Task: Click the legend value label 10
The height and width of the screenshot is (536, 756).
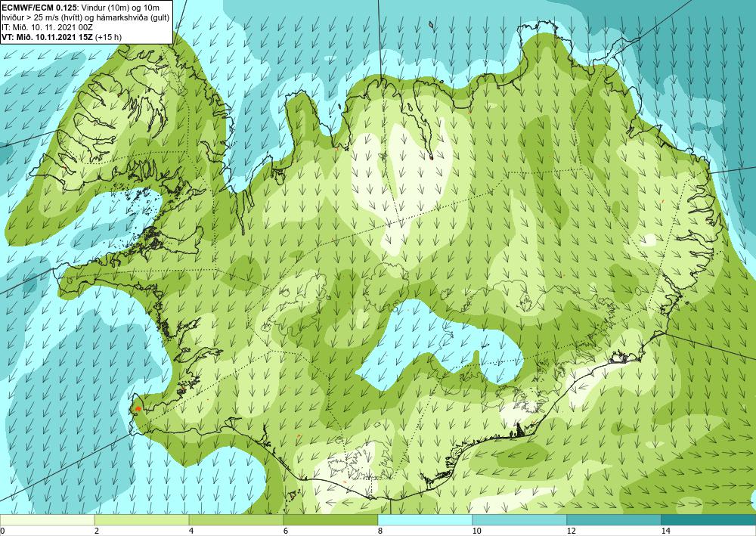Action: coord(476,531)
